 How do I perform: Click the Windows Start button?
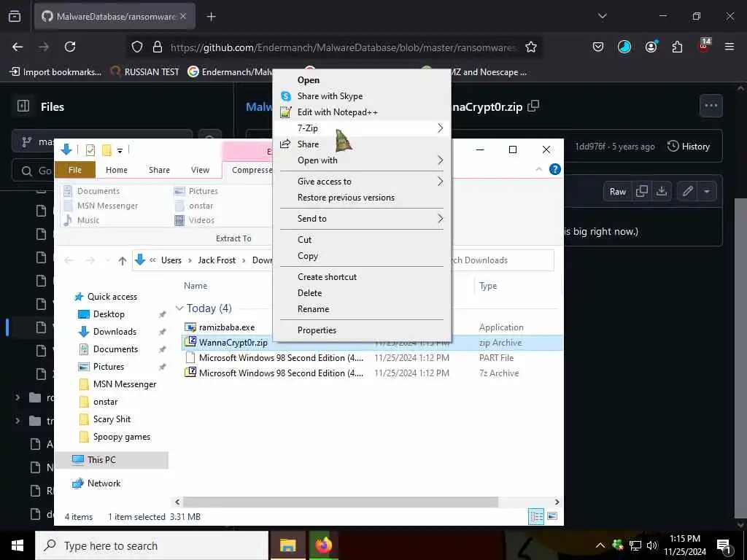click(x=18, y=545)
